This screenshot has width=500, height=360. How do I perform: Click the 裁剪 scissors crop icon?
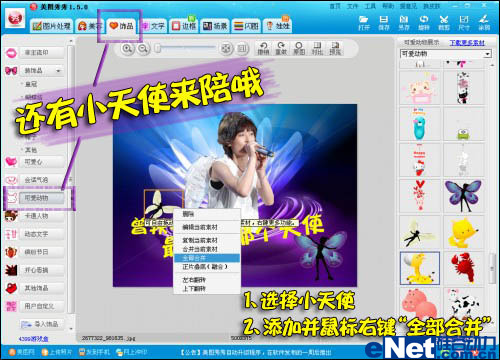(x=444, y=23)
